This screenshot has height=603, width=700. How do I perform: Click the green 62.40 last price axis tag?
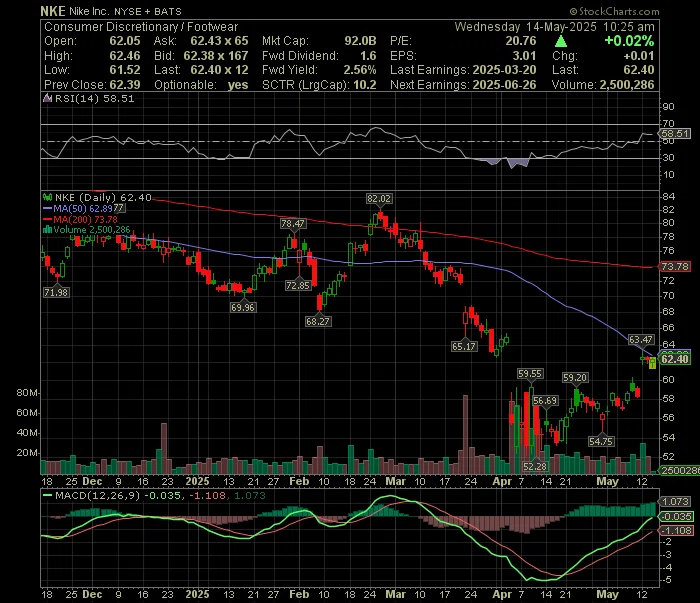click(675, 359)
